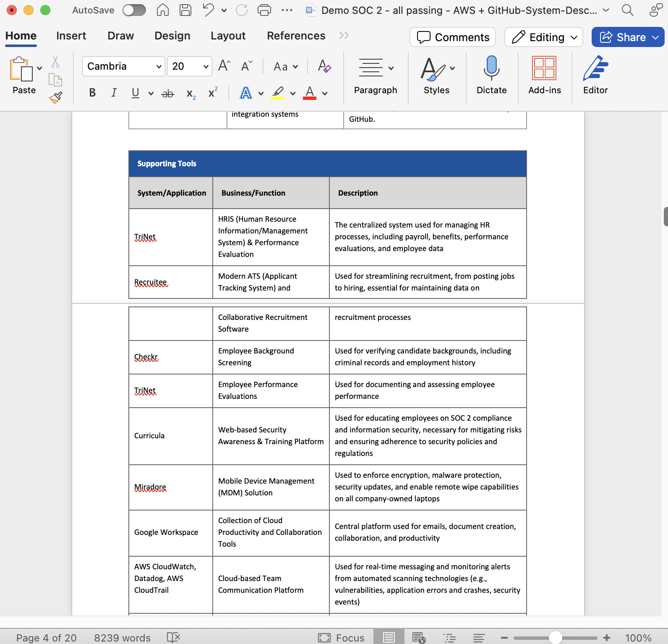Clear all formatting with eraser A icon

(324, 66)
